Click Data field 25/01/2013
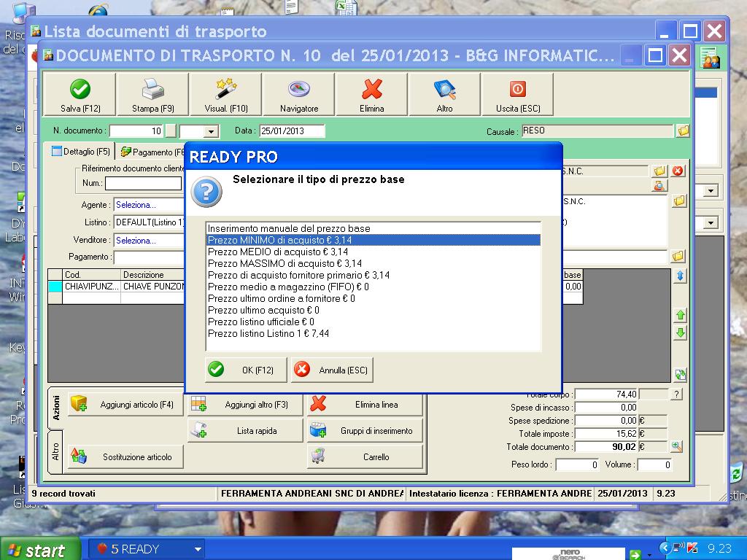The height and width of the screenshot is (560, 747). 292,131
